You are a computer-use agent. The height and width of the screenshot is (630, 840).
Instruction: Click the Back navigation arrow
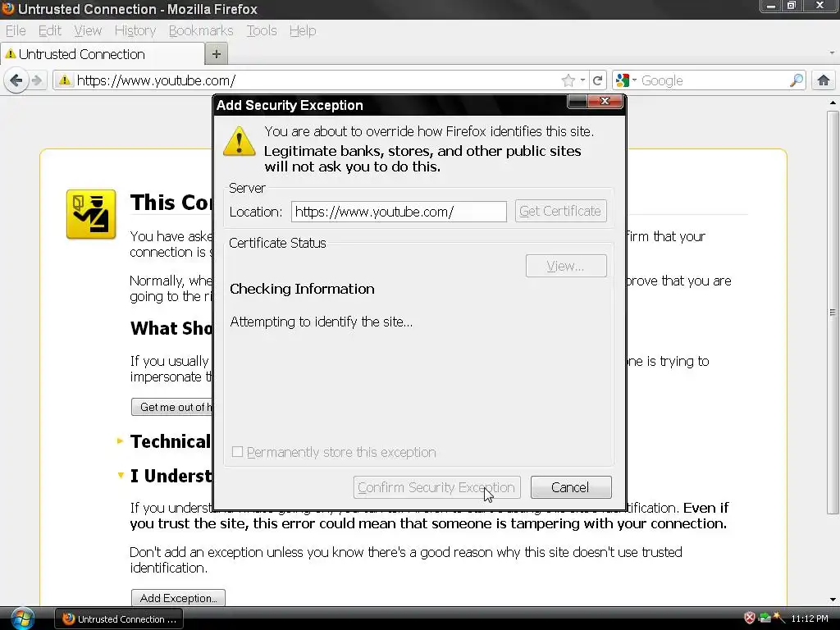click(x=16, y=81)
